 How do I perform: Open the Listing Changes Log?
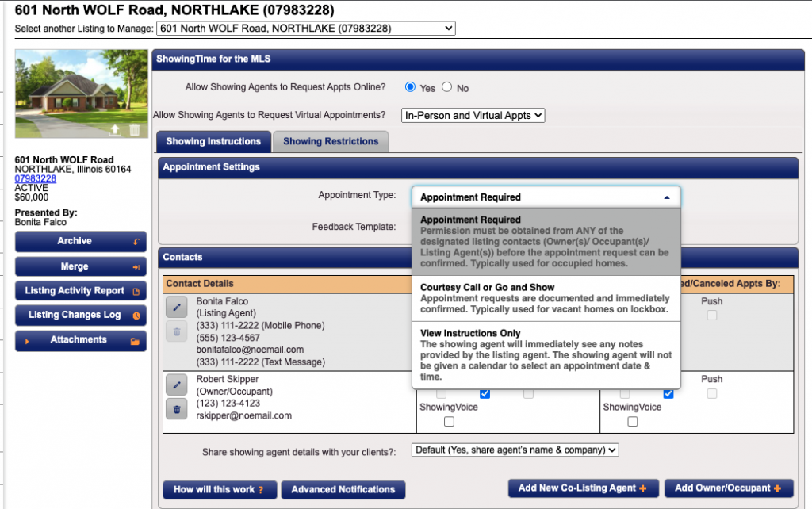click(81, 315)
